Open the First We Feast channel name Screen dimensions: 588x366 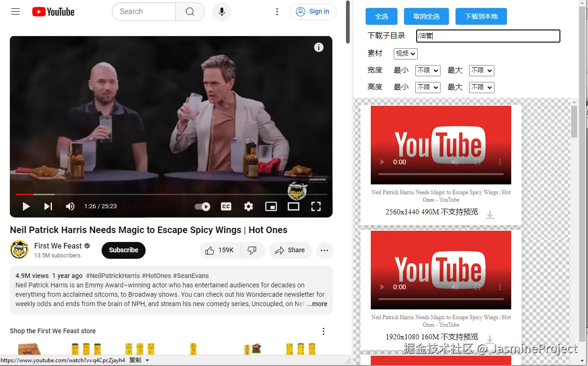[58, 246]
